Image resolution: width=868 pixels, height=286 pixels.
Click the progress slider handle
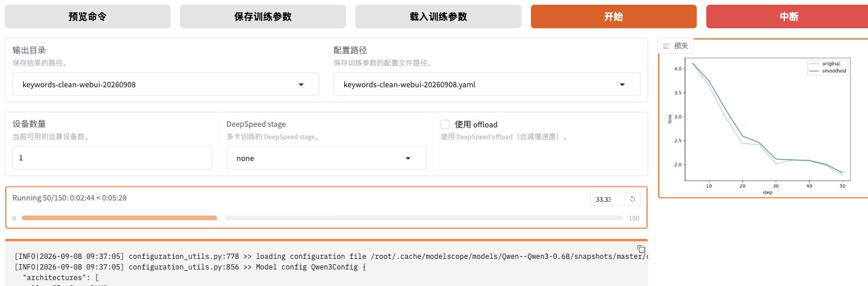pos(222,218)
